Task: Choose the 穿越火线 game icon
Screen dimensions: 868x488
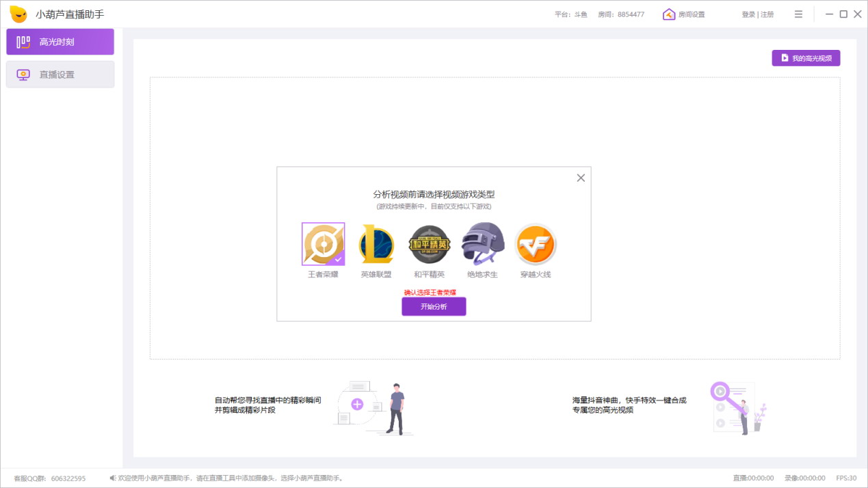Action: coord(535,244)
